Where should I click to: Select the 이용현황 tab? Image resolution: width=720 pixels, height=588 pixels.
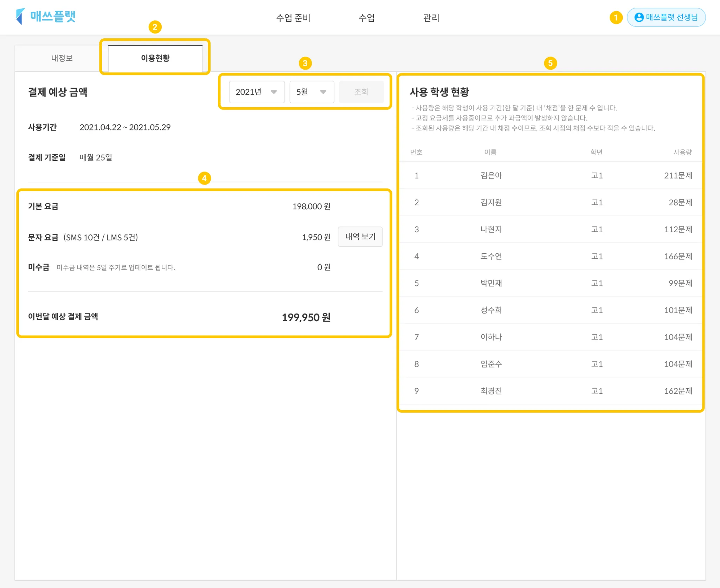[155, 58]
